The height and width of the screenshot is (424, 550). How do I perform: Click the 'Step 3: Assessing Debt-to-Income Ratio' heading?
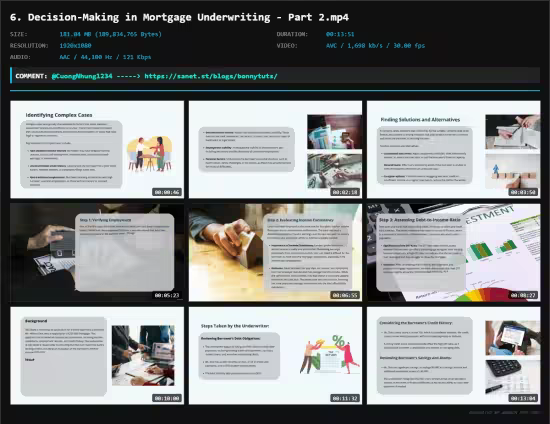(420, 220)
